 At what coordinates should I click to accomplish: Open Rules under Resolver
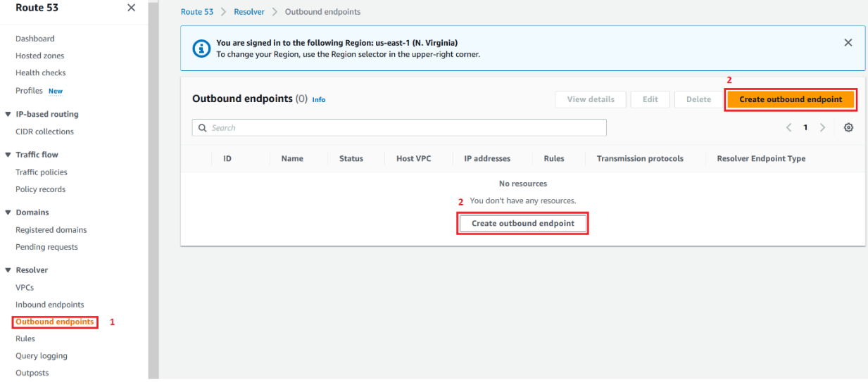point(25,339)
